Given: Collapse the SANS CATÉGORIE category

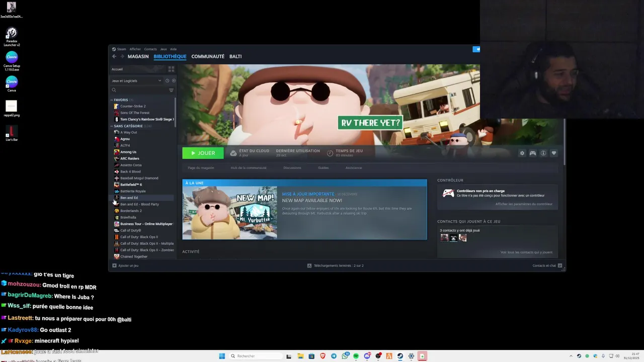Looking at the screenshot, I should [112, 126].
